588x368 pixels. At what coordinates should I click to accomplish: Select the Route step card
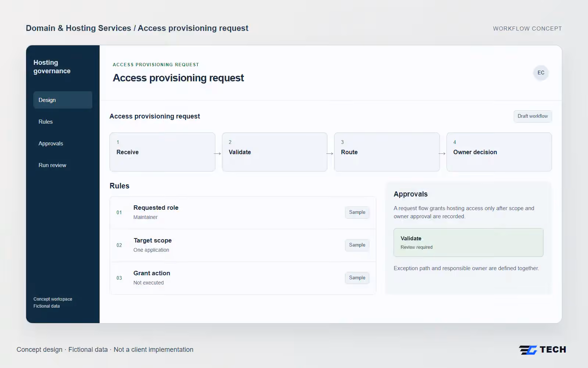coord(387,152)
